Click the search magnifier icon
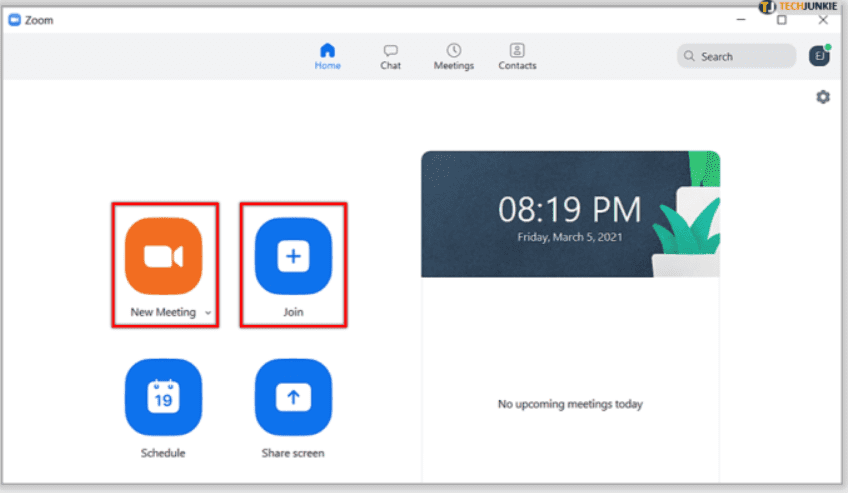 point(689,56)
